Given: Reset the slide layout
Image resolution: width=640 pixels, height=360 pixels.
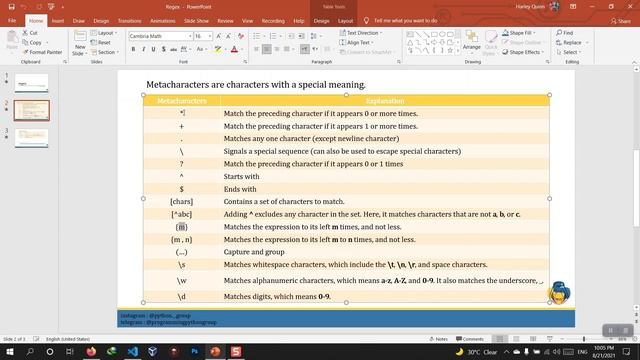Looking at the screenshot, I should (100, 42).
